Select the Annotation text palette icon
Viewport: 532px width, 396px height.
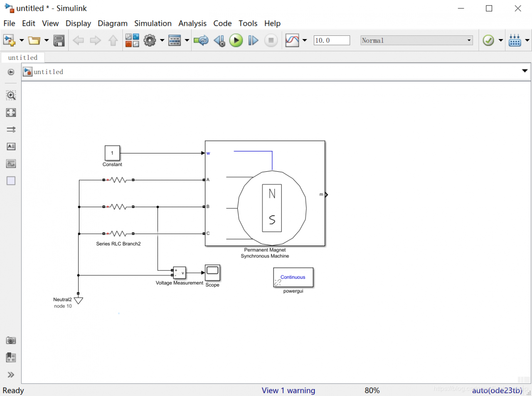click(x=11, y=146)
